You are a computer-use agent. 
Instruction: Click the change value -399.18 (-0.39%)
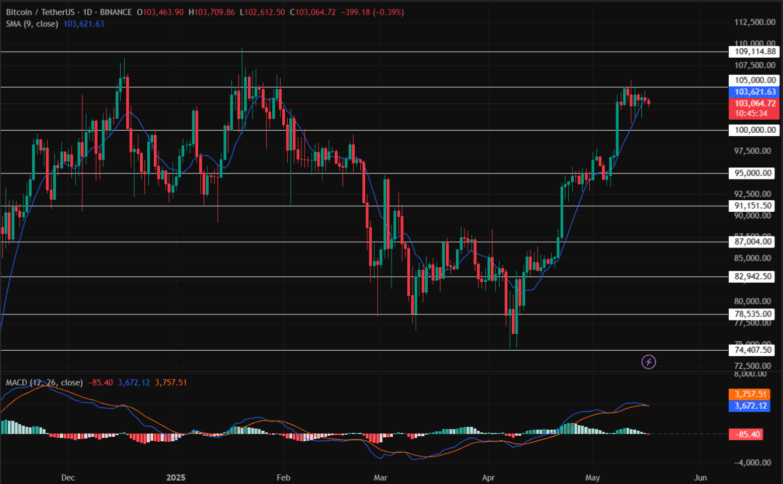coord(373,12)
